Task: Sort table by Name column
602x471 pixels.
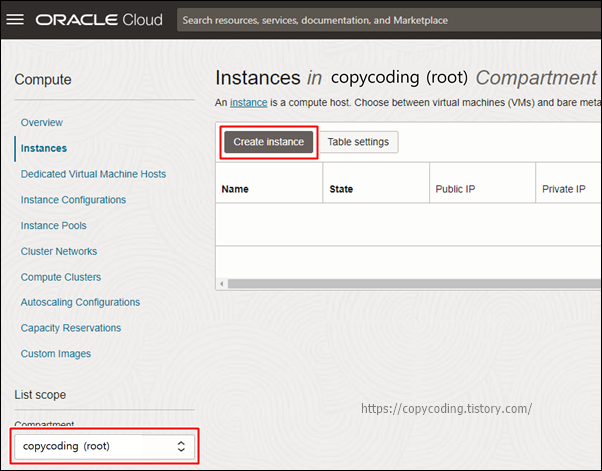Action: (235, 189)
